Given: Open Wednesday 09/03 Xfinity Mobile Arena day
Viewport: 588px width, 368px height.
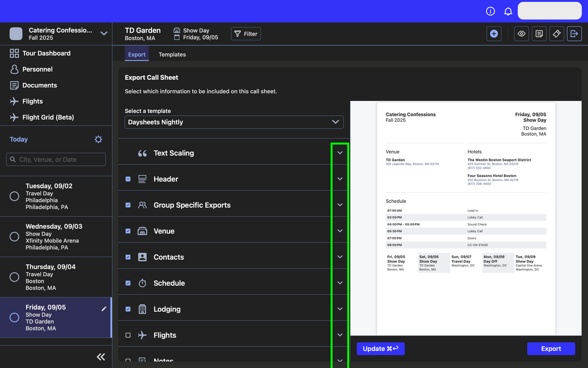Looking at the screenshot, I should (x=56, y=237).
